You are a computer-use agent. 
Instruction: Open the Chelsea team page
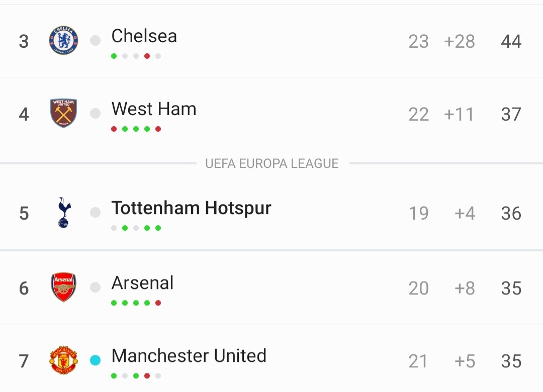pyautogui.click(x=144, y=36)
